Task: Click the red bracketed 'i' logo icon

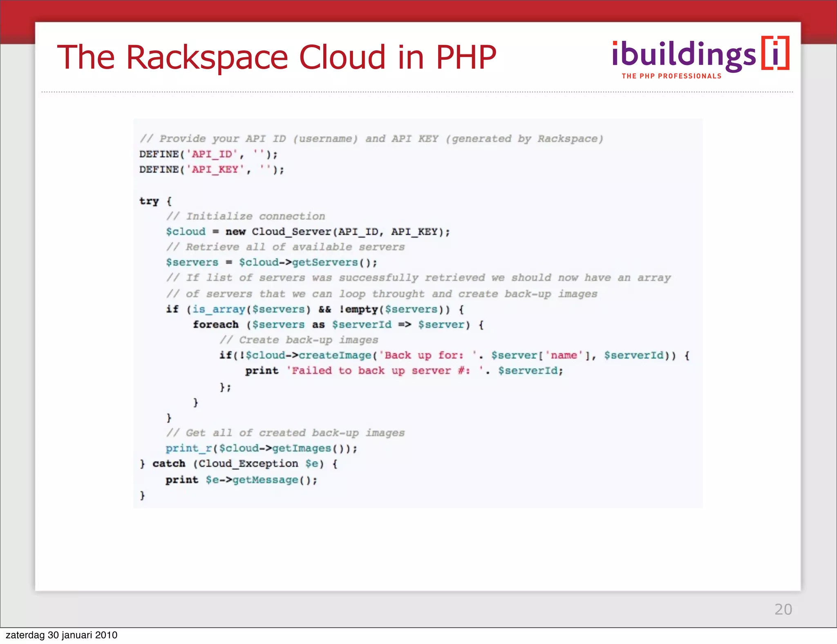Action: pos(775,53)
